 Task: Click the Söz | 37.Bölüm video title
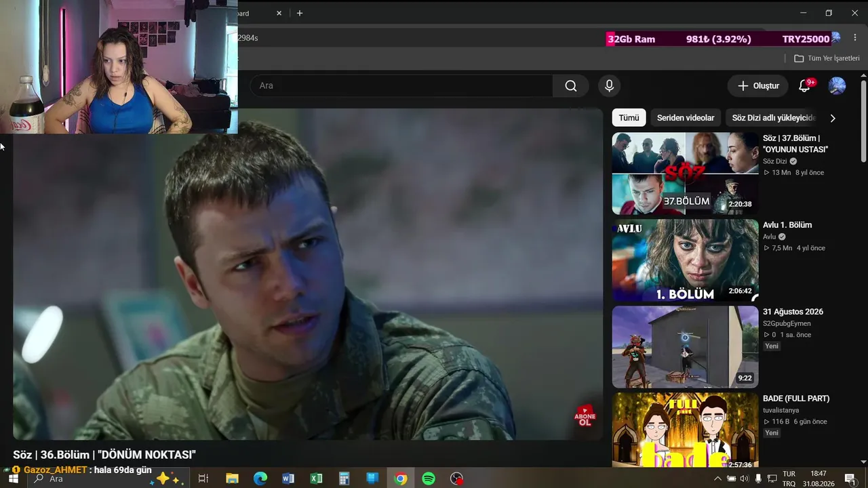pos(795,144)
